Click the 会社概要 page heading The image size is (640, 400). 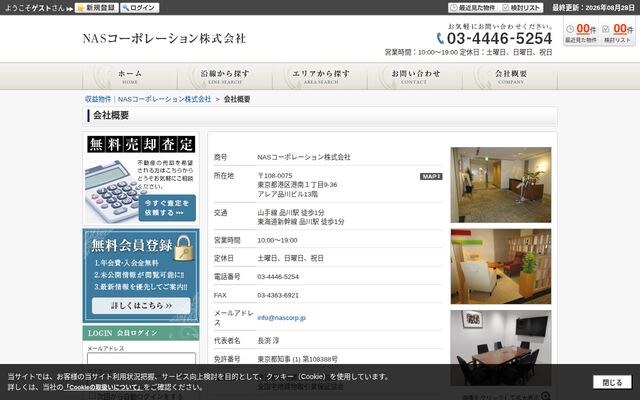111,116
